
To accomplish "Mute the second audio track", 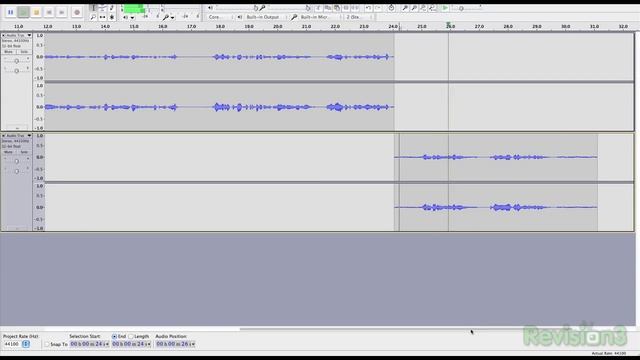I will [x=9, y=152].
